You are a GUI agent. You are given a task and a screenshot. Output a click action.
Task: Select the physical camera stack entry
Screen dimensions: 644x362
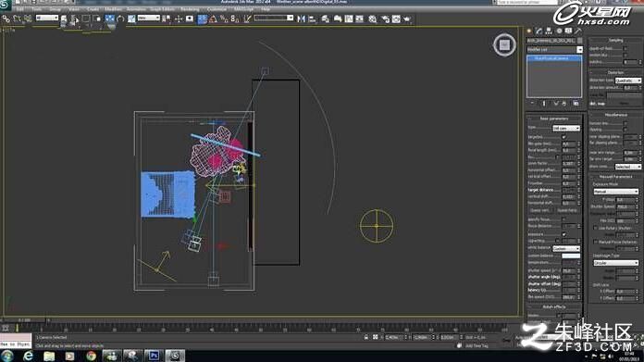pyautogui.click(x=554, y=58)
